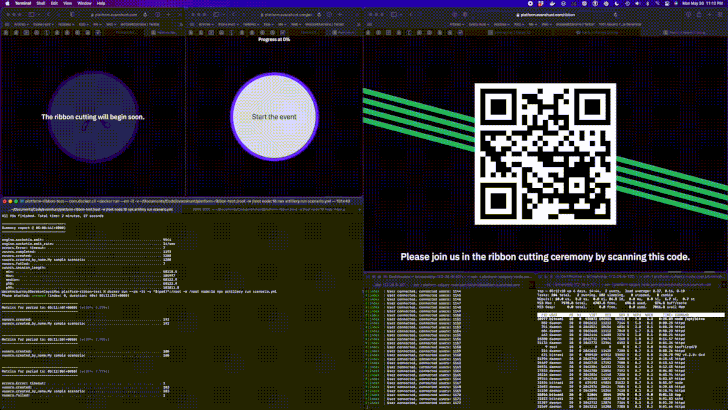728x410 pixels.
Task: Click 'Please join us in the ribbon cutting ceremony' text
Action: click(x=545, y=257)
